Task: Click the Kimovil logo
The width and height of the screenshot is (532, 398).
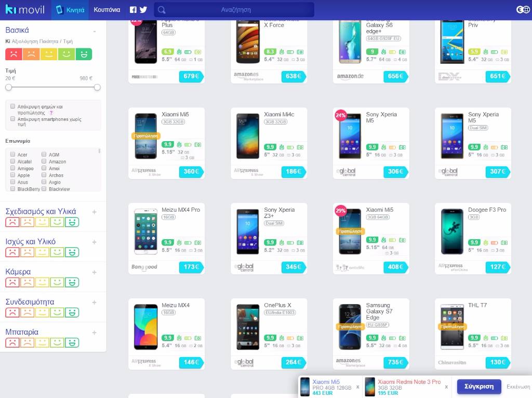Action: [25, 9]
